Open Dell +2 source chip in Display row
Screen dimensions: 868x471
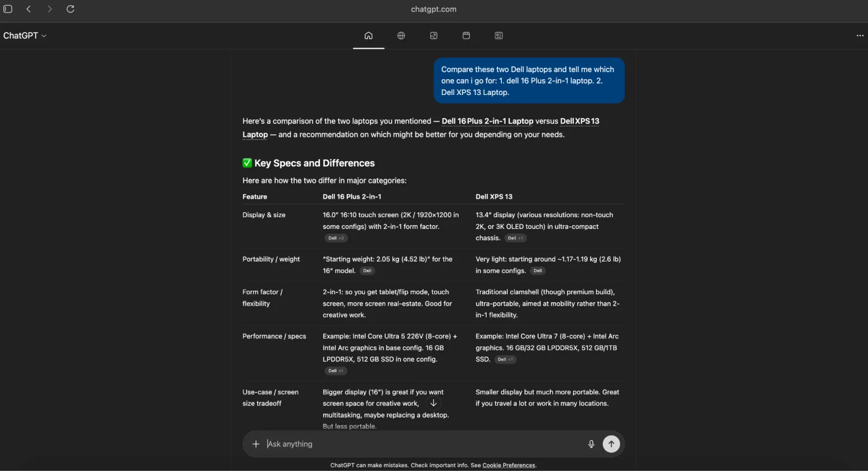point(336,238)
